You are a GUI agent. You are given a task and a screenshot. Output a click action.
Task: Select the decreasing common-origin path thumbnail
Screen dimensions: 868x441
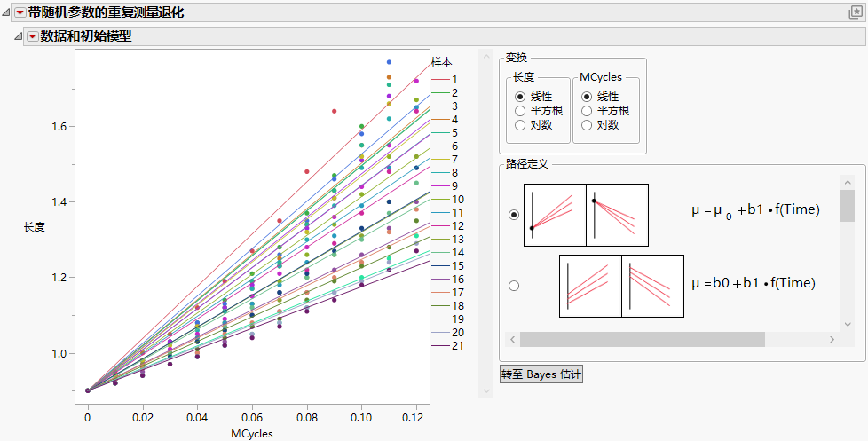(x=617, y=215)
